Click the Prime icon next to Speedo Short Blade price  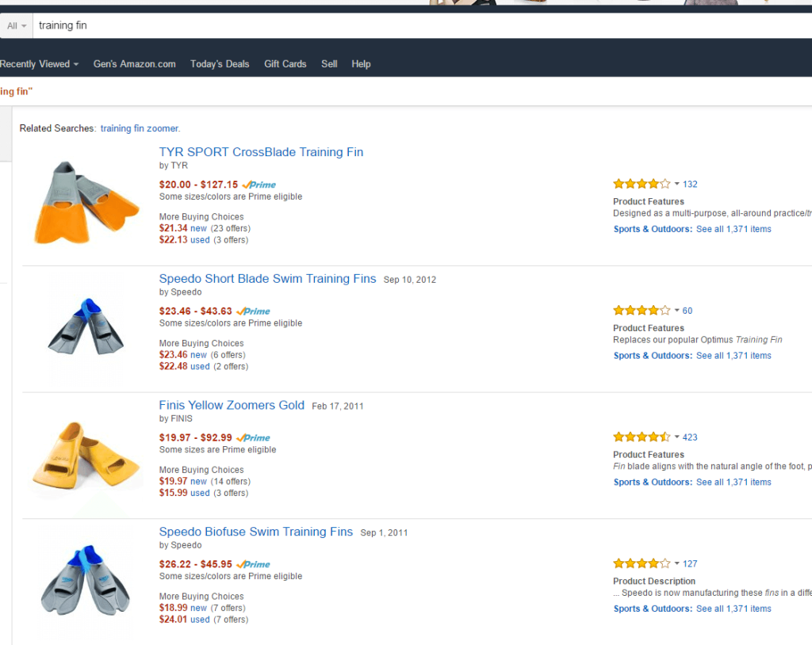(252, 311)
